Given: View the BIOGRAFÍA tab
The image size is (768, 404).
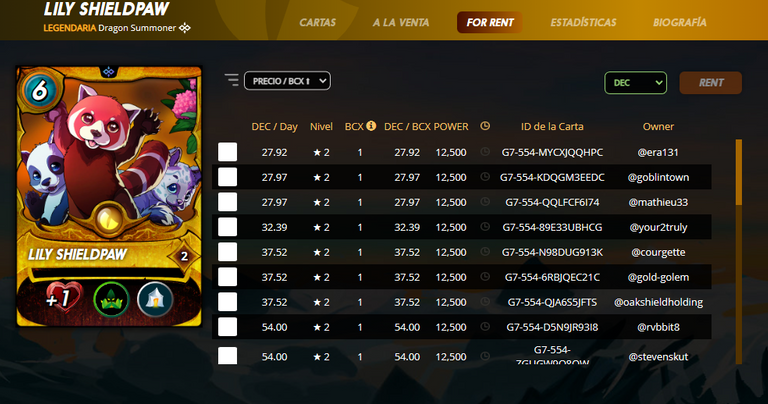Looking at the screenshot, I should 679,23.
